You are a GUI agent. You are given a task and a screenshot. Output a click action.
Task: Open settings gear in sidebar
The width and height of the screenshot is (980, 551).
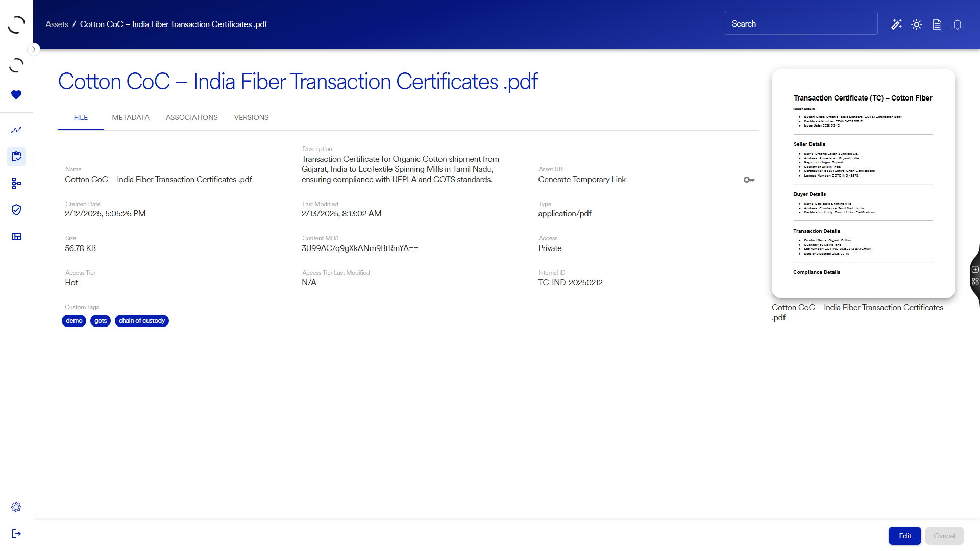pos(16,507)
